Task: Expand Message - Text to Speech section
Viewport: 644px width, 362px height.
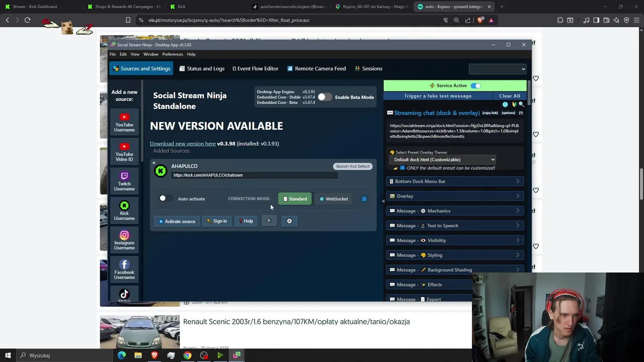Action: point(455,226)
